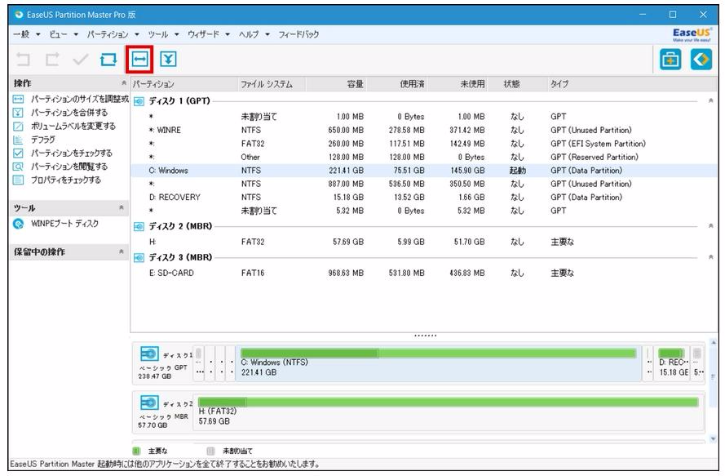
Task: Click the WINPEブート ディスク icon
Action: [18, 224]
